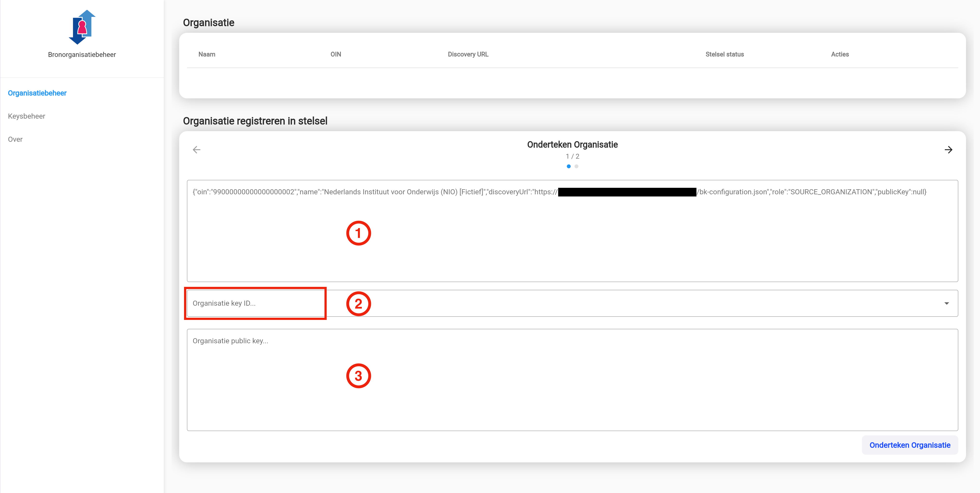Select the second carousel page dot
The height and width of the screenshot is (493, 980).
576,166
